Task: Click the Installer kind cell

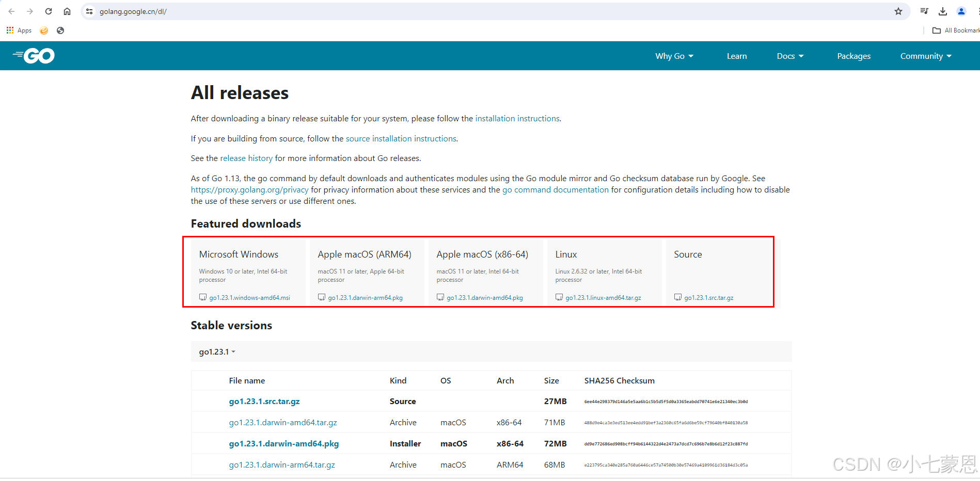Action: (x=405, y=444)
